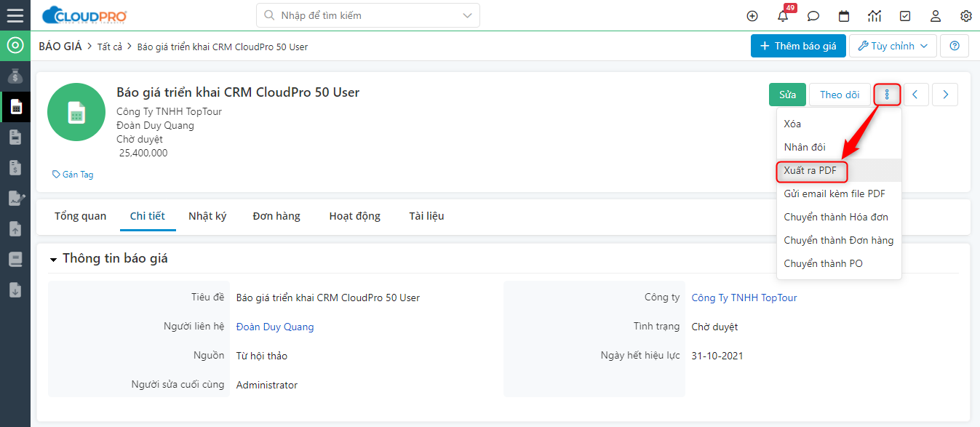Click the green Sửa button
This screenshot has width=980, height=427.
pos(787,95)
